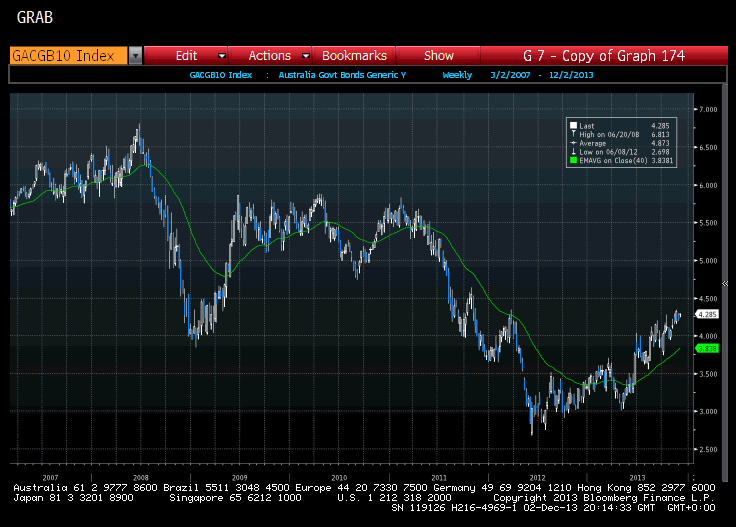The image size is (736, 527).
Task: Click the G 7 - Copy of Graph 174 title
Action: point(604,56)
